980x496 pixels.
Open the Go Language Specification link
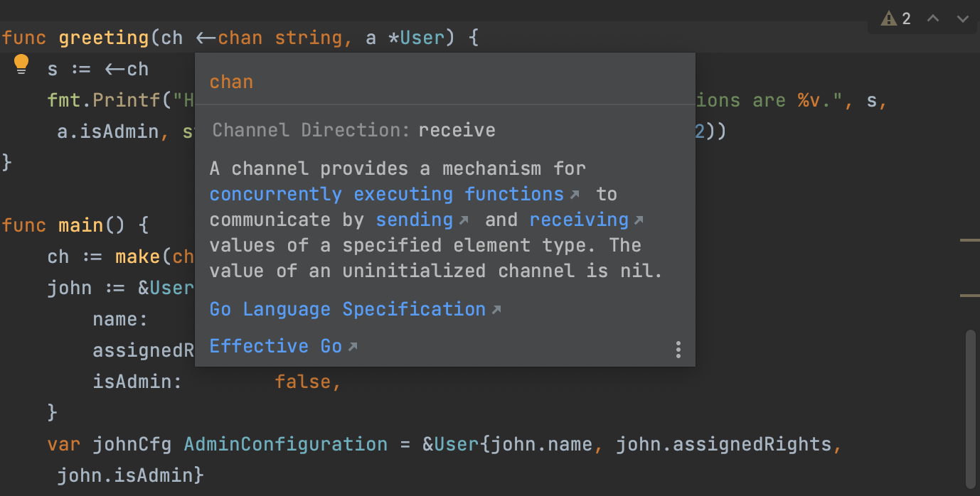pos(347,309)
